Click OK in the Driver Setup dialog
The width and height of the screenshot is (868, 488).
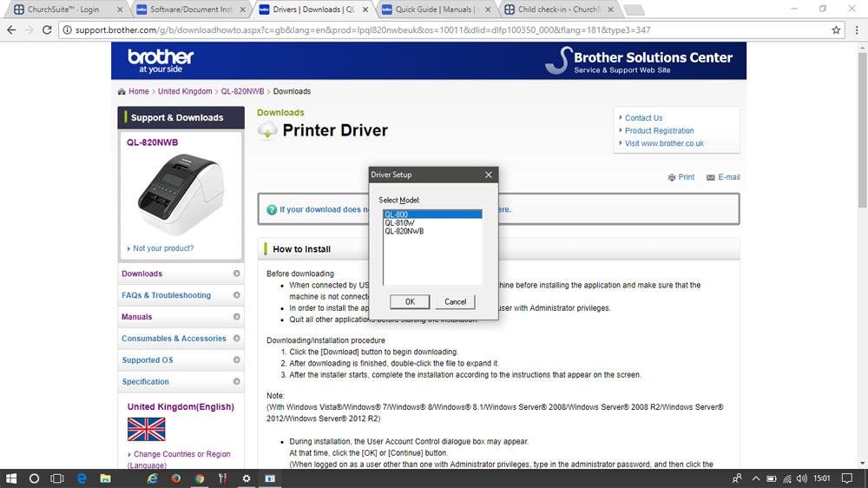click(410, 302)
